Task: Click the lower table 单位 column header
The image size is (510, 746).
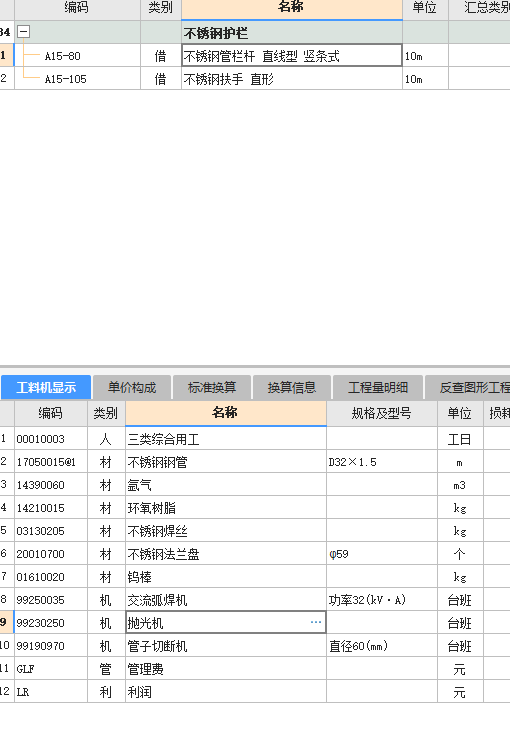Action: pos(460,413)
